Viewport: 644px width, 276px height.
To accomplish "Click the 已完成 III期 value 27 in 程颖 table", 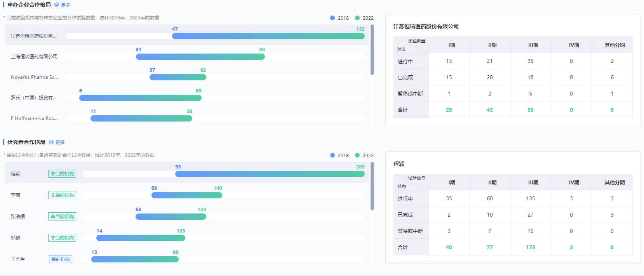I will click(x=531, y=215).
